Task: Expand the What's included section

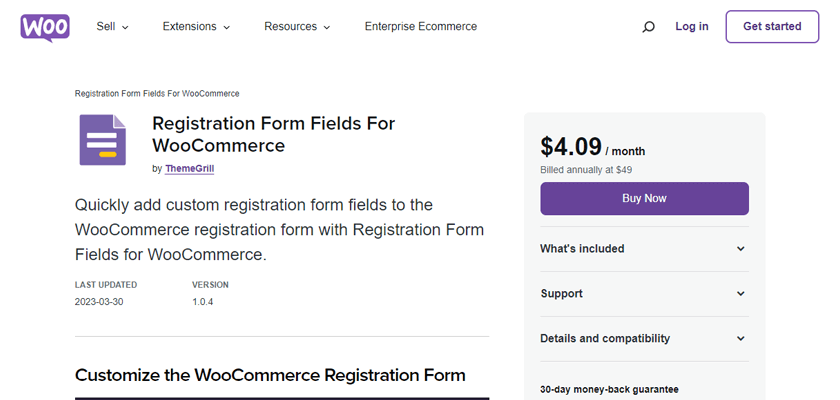Action: coord(582,249)
